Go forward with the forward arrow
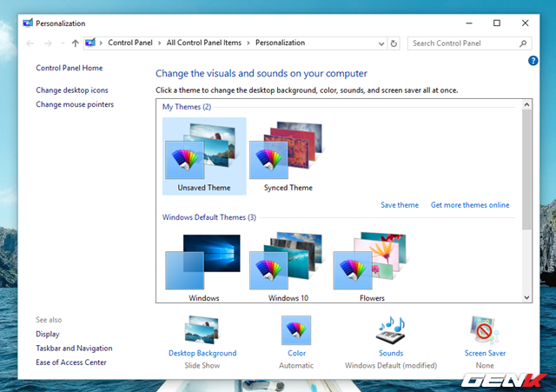 click(48, 43)
